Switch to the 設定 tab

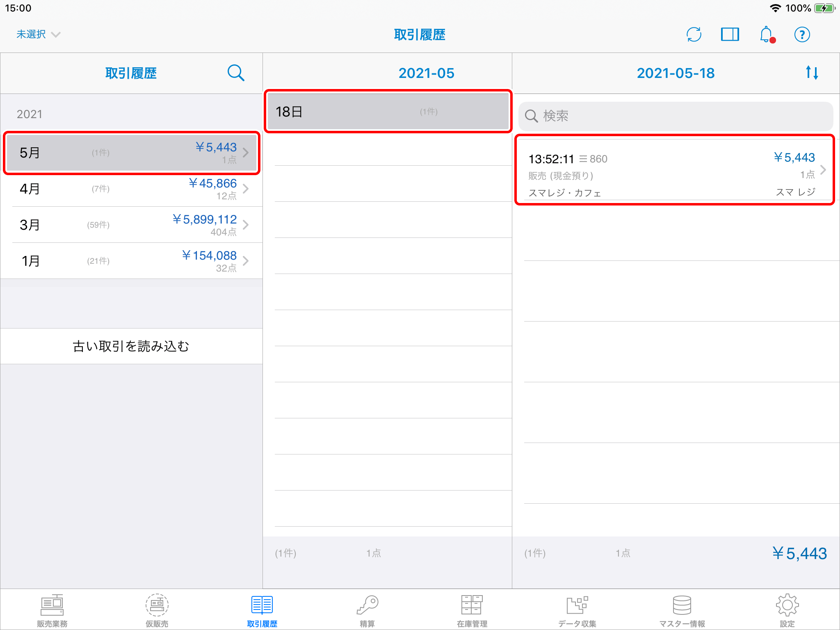click(787, 610)
